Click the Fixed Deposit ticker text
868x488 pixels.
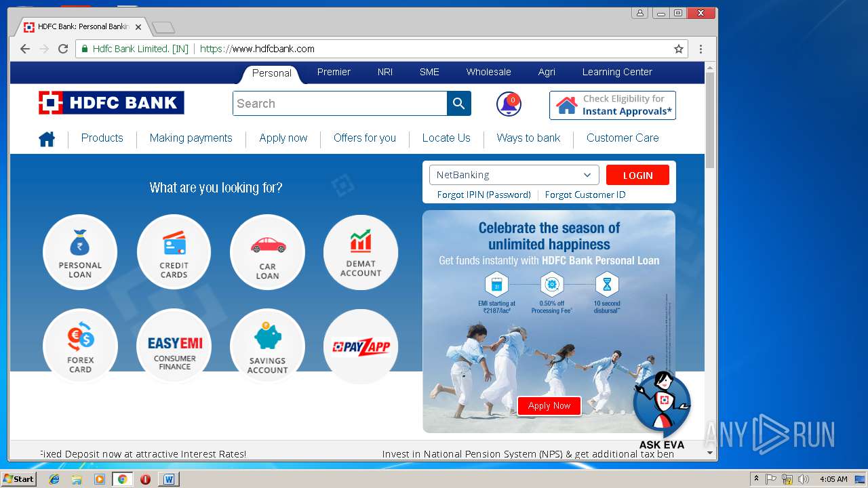click(x=142, y=454)
